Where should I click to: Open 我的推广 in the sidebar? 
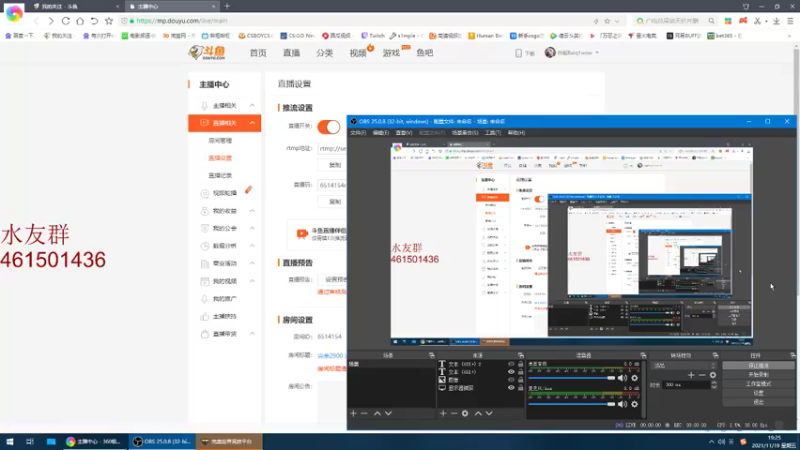coord(224,298)
